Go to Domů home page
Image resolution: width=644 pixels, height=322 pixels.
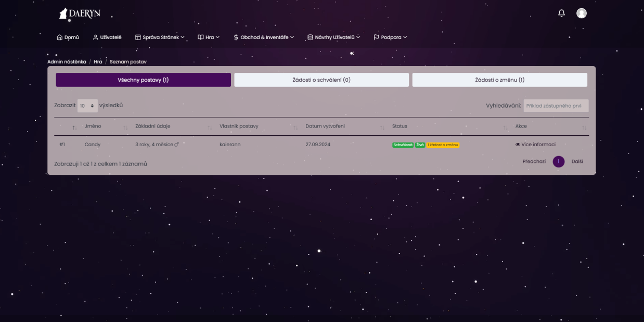pyautogui.click(x=68, y=37)
